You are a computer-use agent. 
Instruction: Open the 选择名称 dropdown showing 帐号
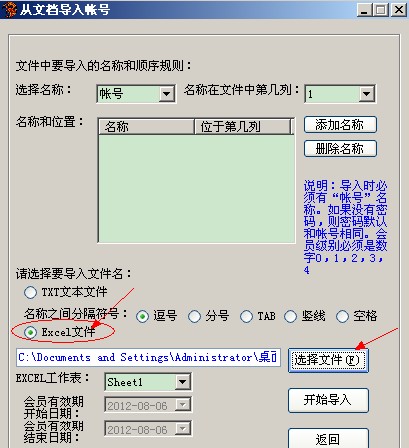click(x=166, y=94)
